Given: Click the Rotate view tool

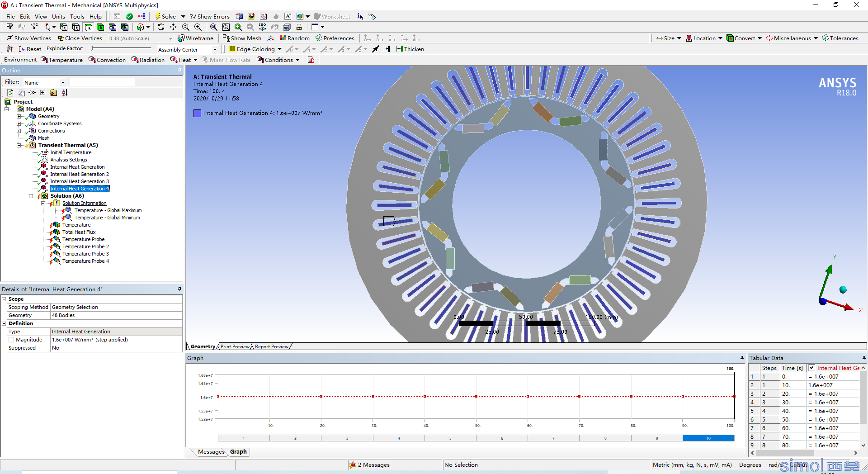Looking at the screenshot, I should [161, 27].
